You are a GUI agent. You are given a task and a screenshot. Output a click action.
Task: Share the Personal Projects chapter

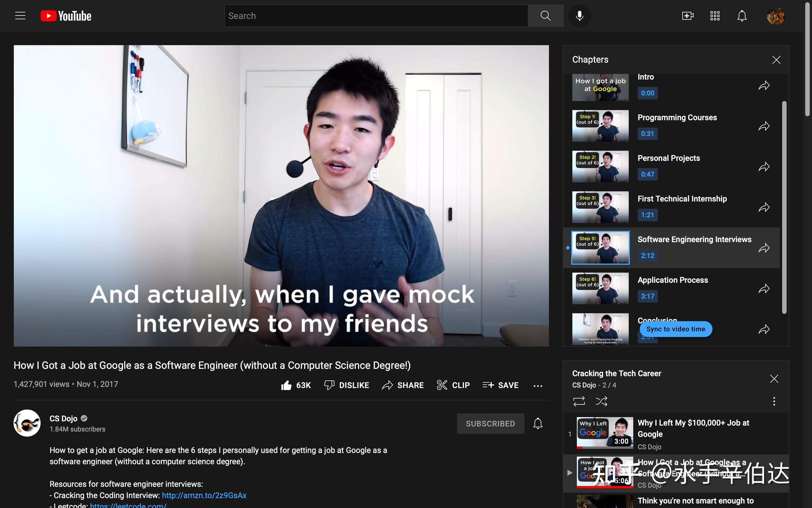click(764, 167)
